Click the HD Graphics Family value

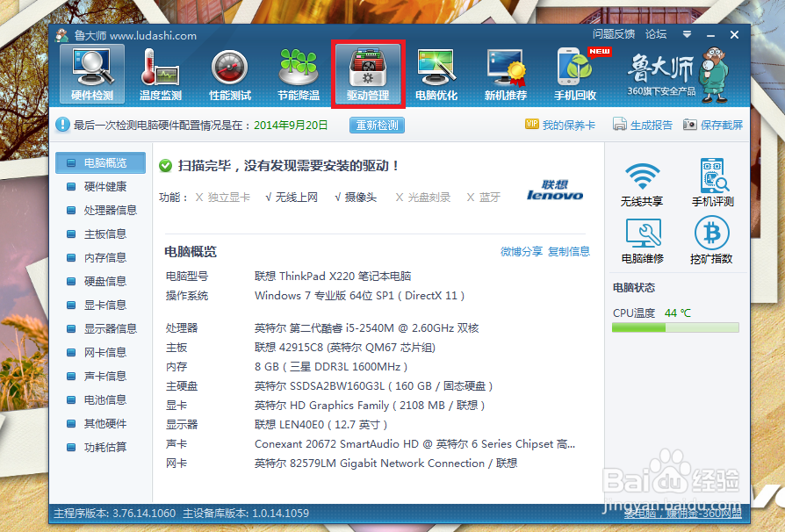click(370, 406)
